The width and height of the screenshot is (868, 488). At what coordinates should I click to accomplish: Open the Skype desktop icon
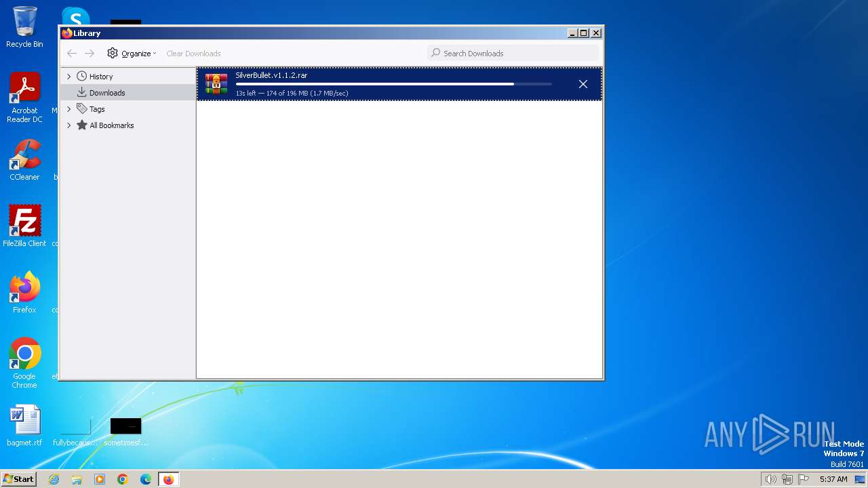click(x=75, y=16)
